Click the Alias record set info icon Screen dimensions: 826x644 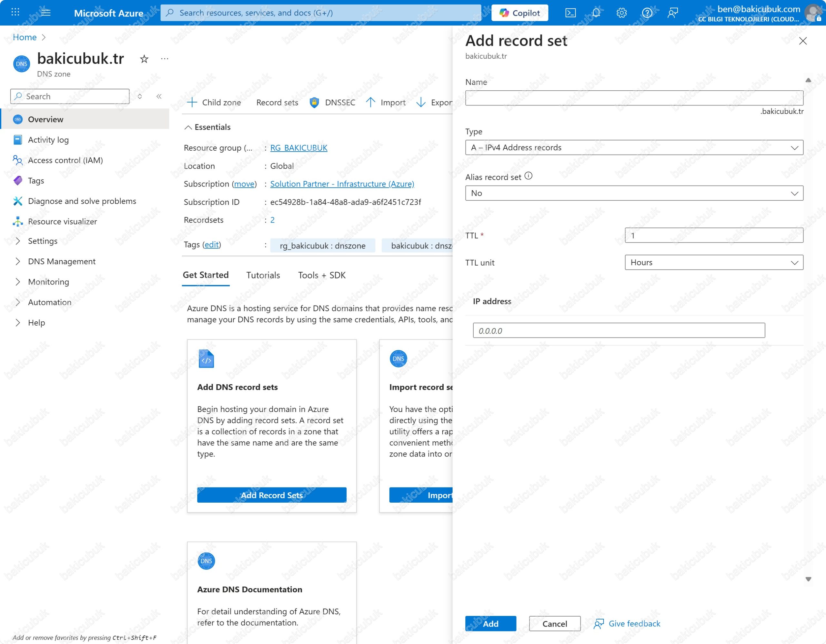pyautogui.click(x=529, y=176)
